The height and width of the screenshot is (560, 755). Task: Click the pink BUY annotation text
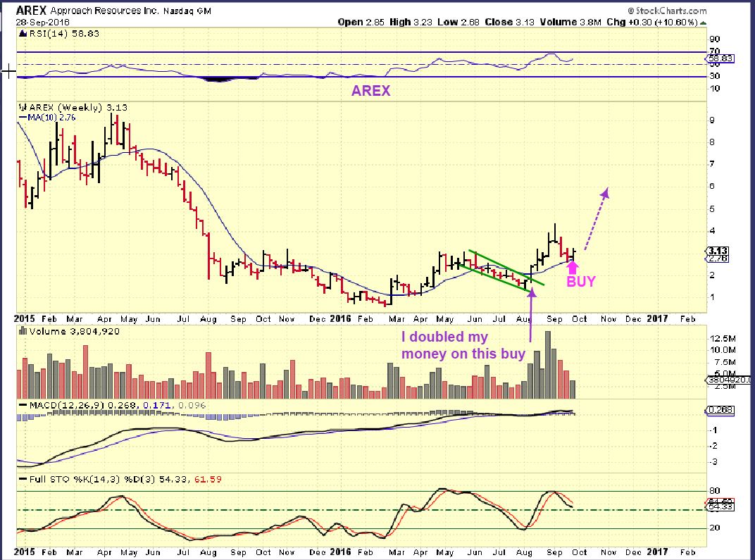581,282
